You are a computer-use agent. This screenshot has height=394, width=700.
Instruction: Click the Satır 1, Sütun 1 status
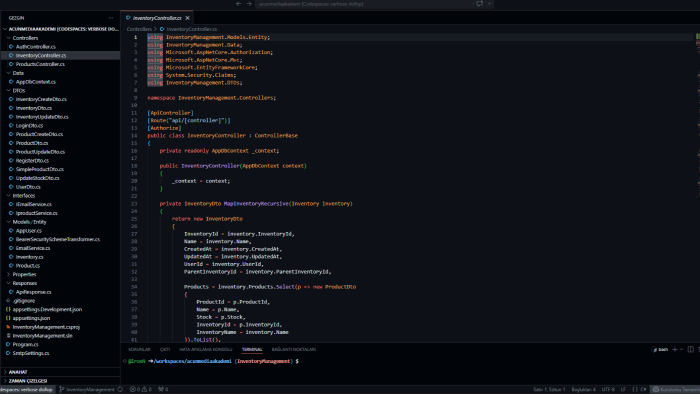click(x=549, y=390)
